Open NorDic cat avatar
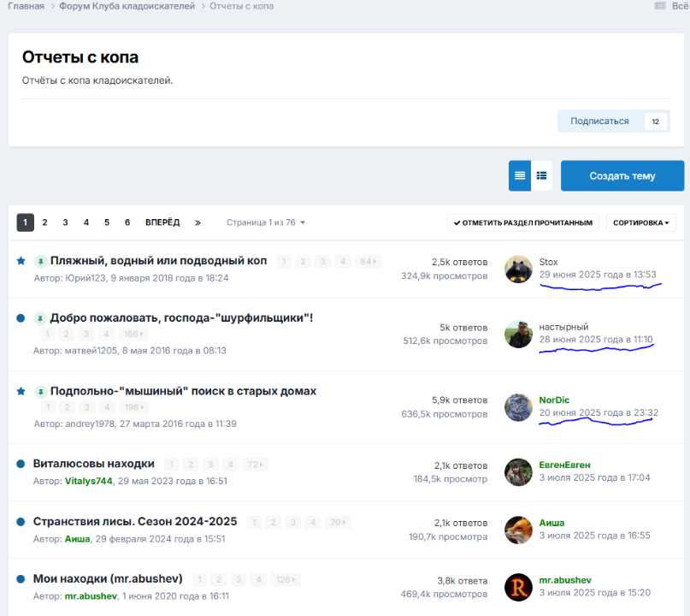Screen dimensions: 690x616 pyautogui.click(x=518, y=407)
